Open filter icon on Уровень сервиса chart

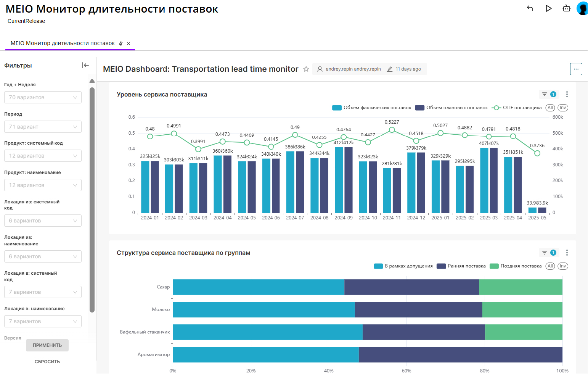[545, 94]
